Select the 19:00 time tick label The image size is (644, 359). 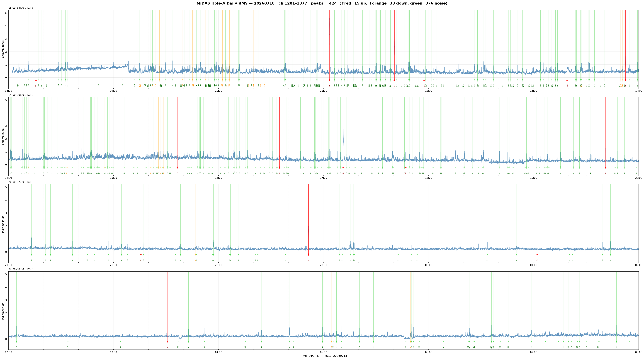point(534,178)
